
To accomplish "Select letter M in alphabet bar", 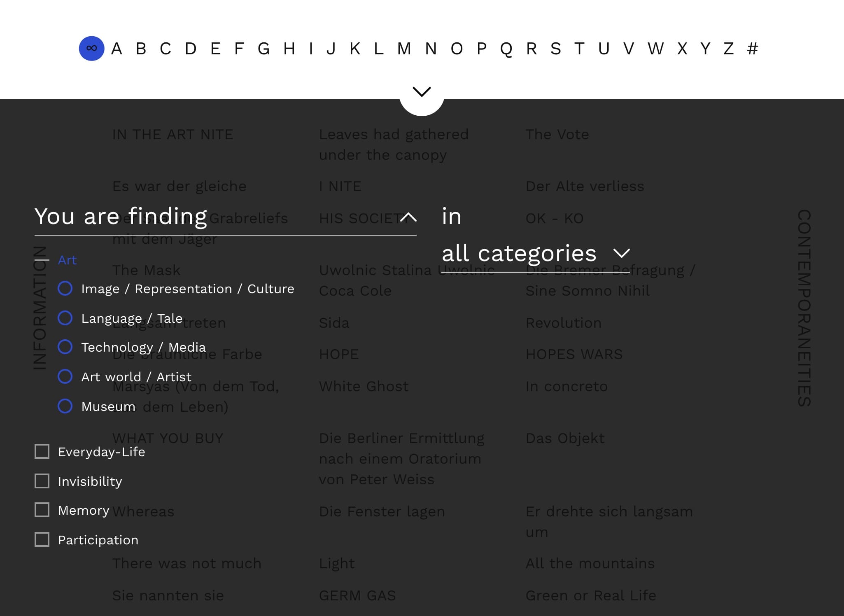I will [x=404, y=49].
